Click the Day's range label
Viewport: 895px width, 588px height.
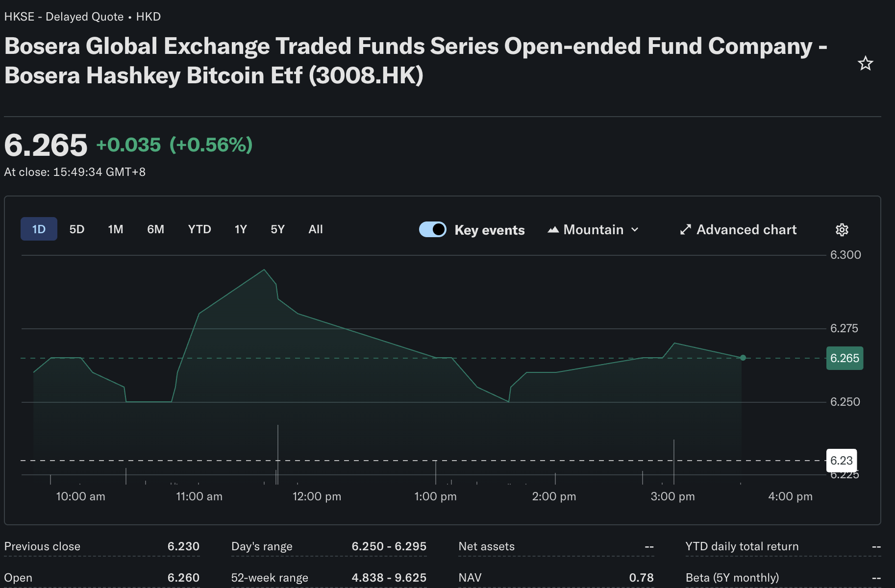262,546
